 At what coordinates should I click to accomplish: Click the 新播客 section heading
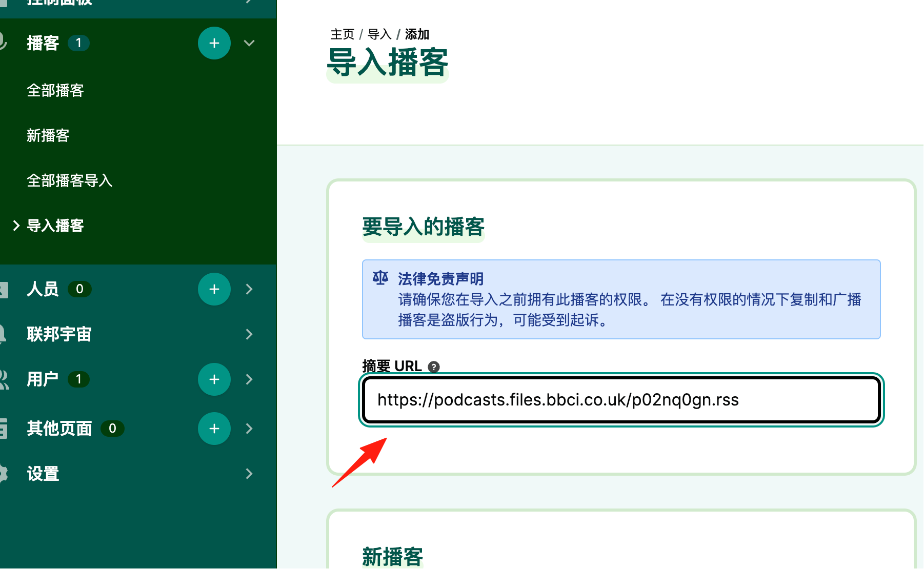[x=393, y=557]
